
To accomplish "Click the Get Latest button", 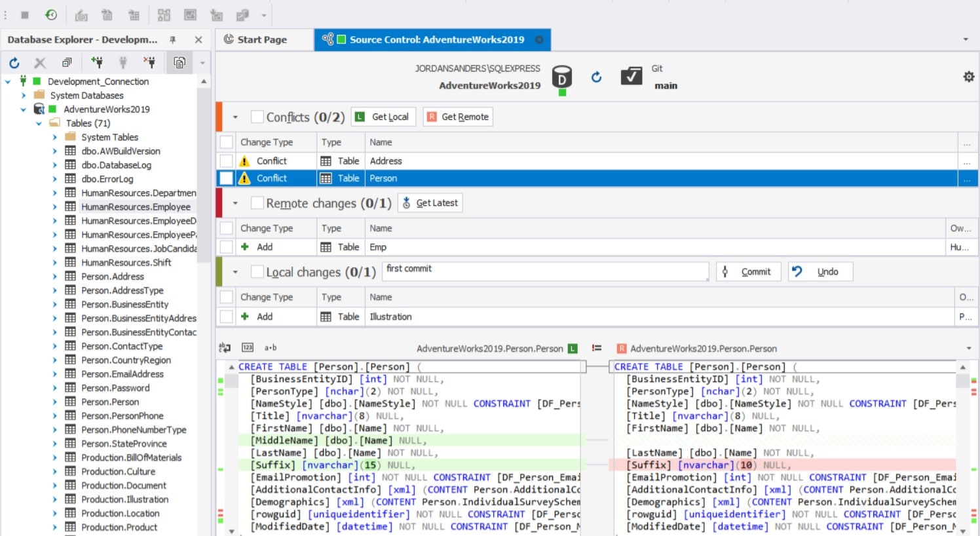I will [x=430, y=203].
